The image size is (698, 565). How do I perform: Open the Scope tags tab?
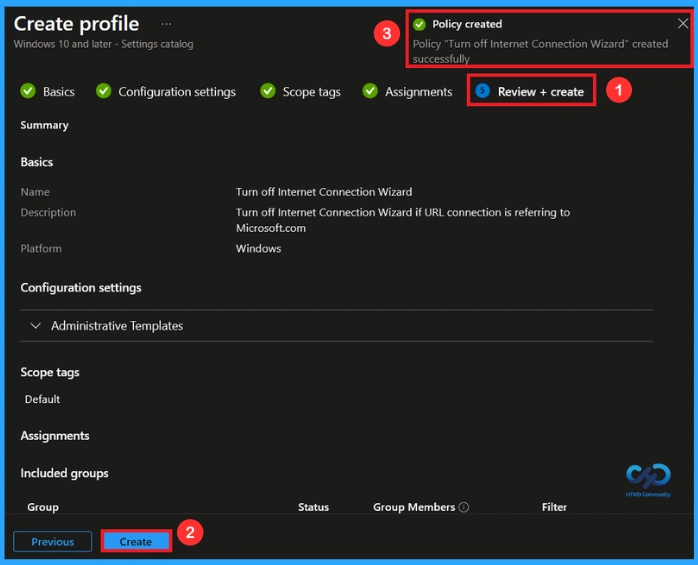coord(312,92)
